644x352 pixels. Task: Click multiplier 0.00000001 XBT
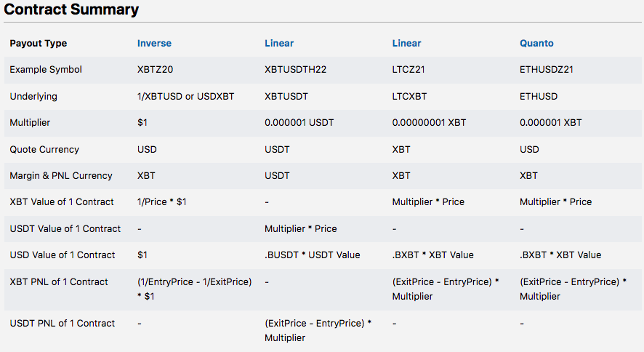(429, 122)
